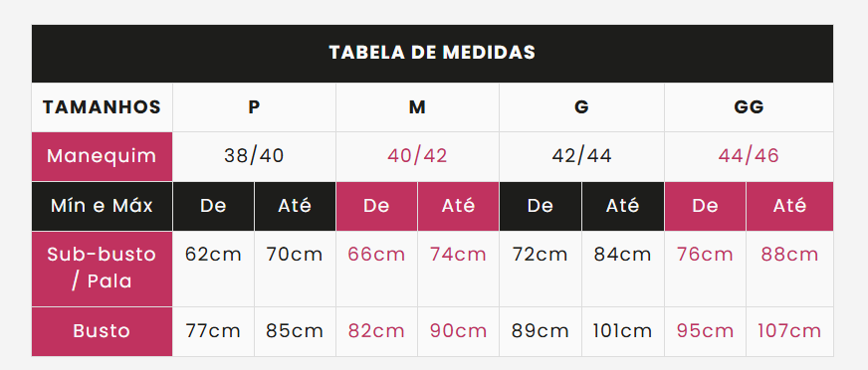Select the 84cm sub-busto cell
Image resolution: width=868 pixels, height=370 pixels.
click(623, 269)
